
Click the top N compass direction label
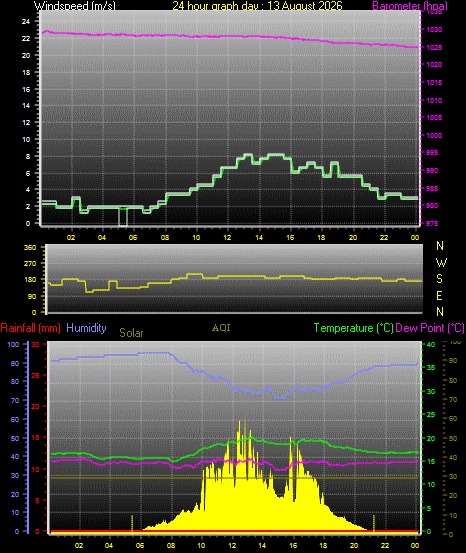[x=440, y=245]
